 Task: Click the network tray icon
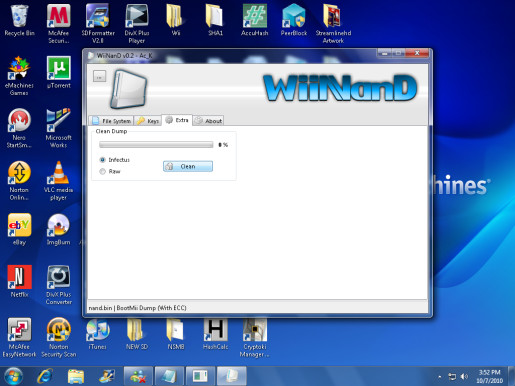pyautogui.click(x=452, y=377)
